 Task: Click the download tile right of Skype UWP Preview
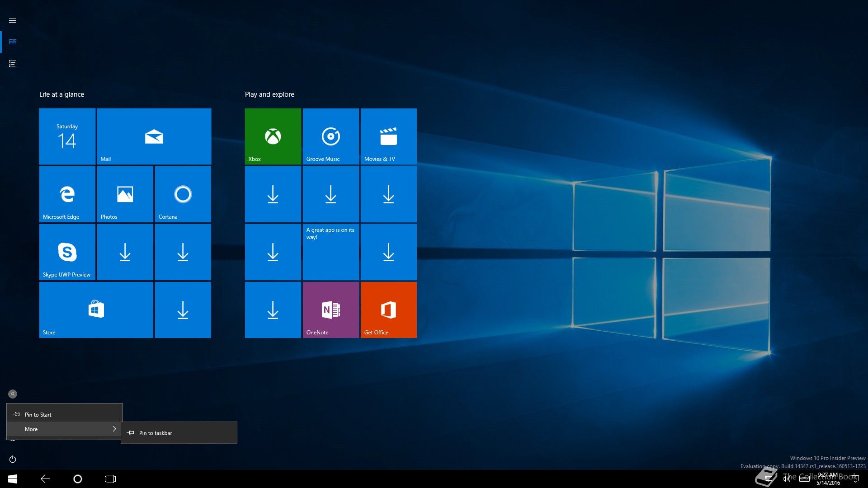point(125,252)
